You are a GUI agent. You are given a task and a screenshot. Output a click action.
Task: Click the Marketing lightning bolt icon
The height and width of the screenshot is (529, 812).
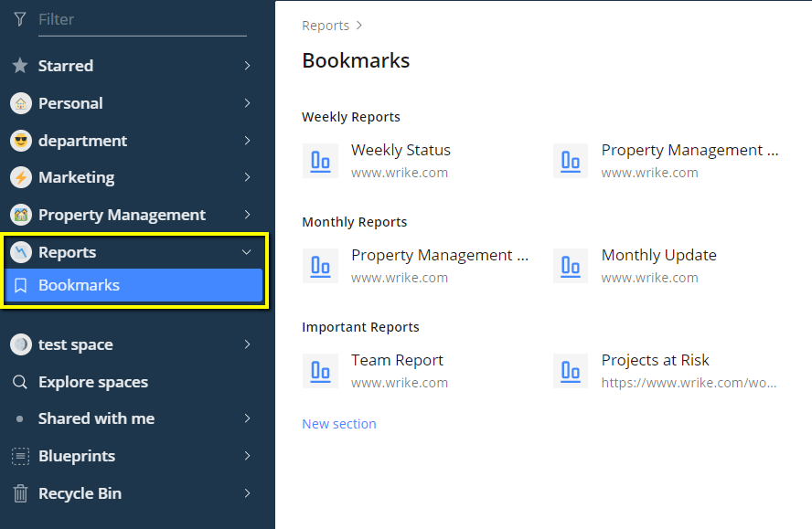pos(20,177)
